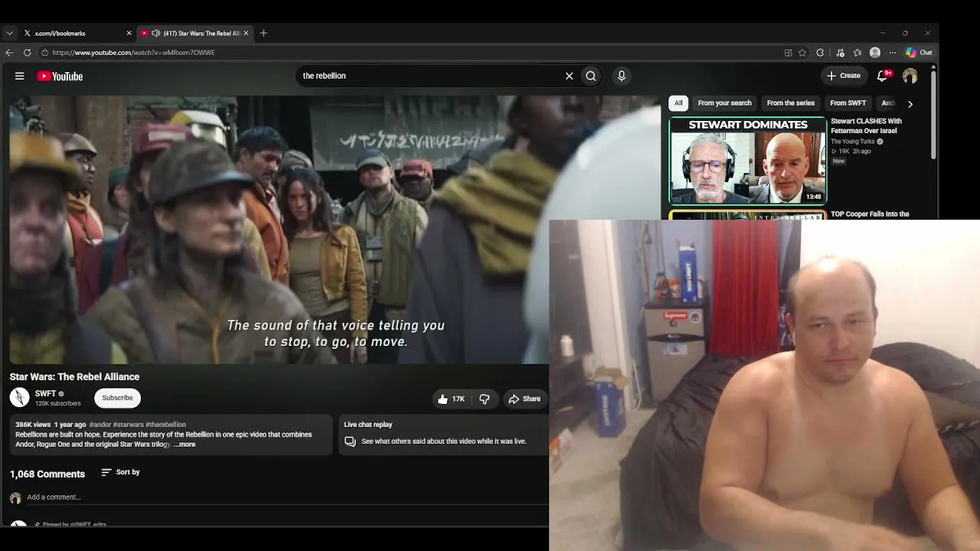This screenshot has height=551, width=980.
Task: Open The Young Turks channel name
Action: [853, 142]
